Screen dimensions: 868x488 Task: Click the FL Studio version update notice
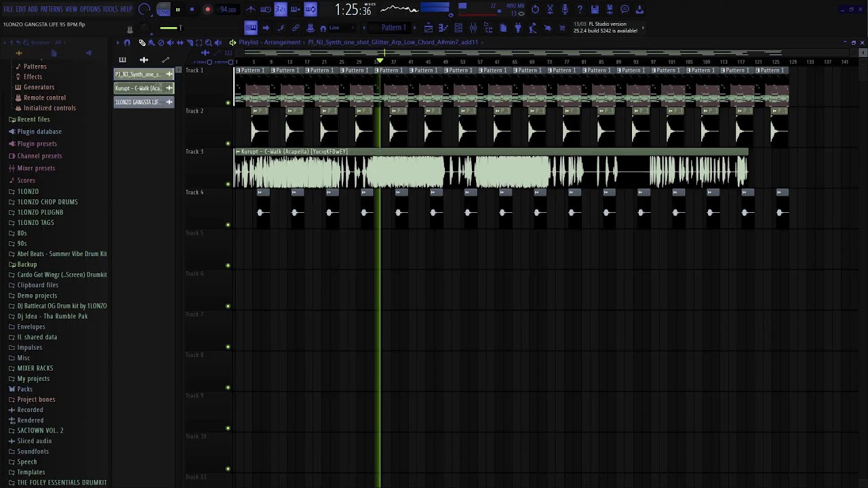coord(606,27)
